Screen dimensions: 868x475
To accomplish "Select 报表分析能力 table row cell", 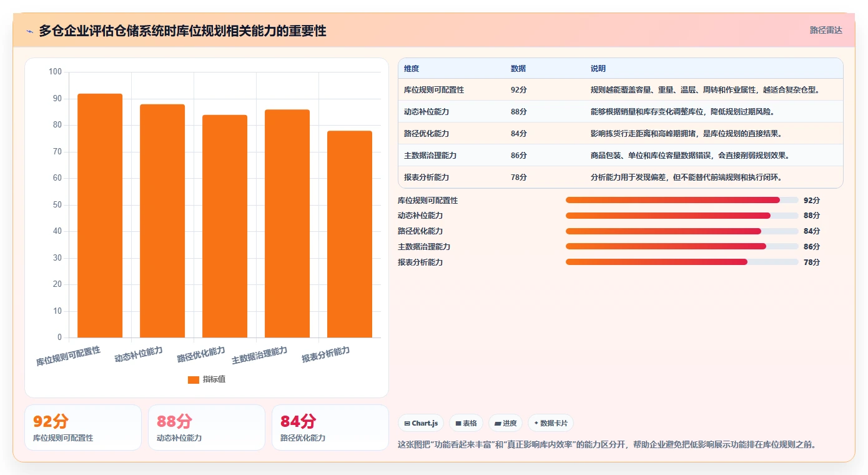I will click(x=427, y=177).
